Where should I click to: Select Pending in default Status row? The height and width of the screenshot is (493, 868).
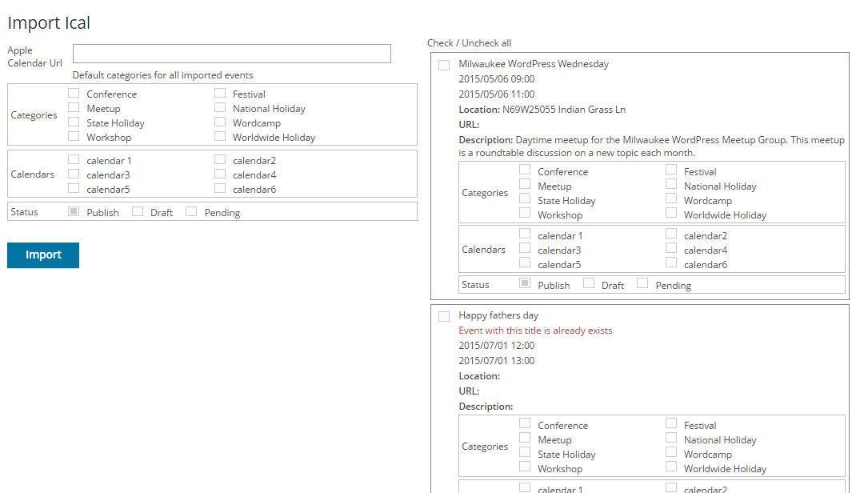click(191, 211)
